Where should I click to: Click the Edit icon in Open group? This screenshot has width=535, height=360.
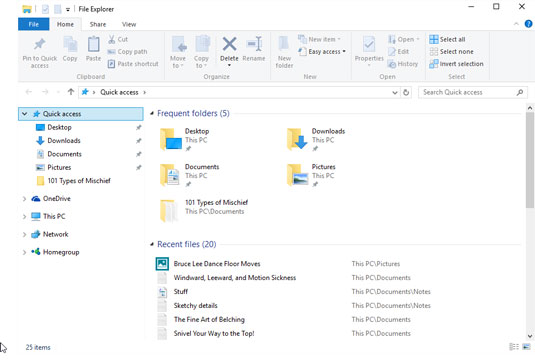point(392,52)
